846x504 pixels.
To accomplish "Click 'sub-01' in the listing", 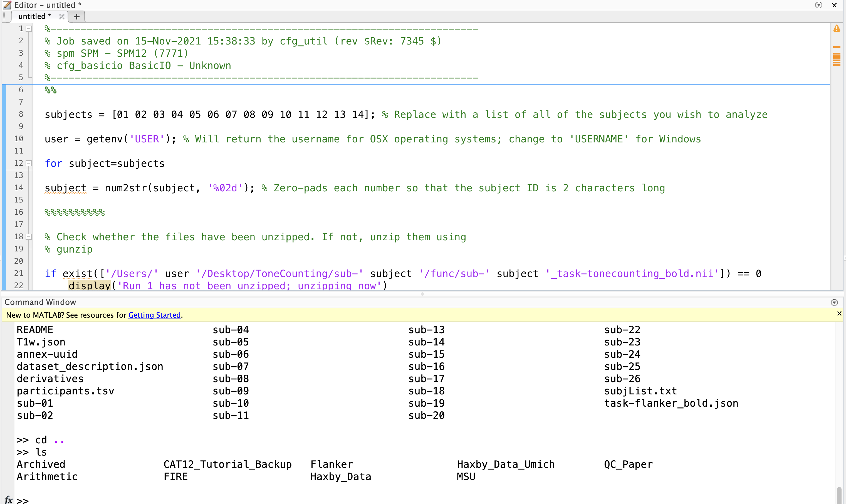I will (35, 403).
